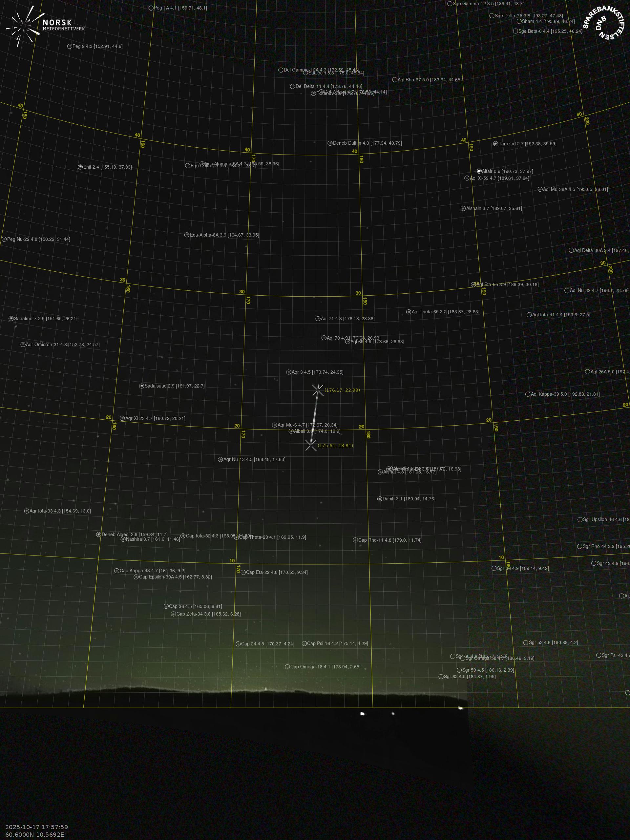Click the station coordinates 60.6000N 10.5692E
Image resolution: width=630 pixels, height=840 pixels.
click(x=35, y=834)
